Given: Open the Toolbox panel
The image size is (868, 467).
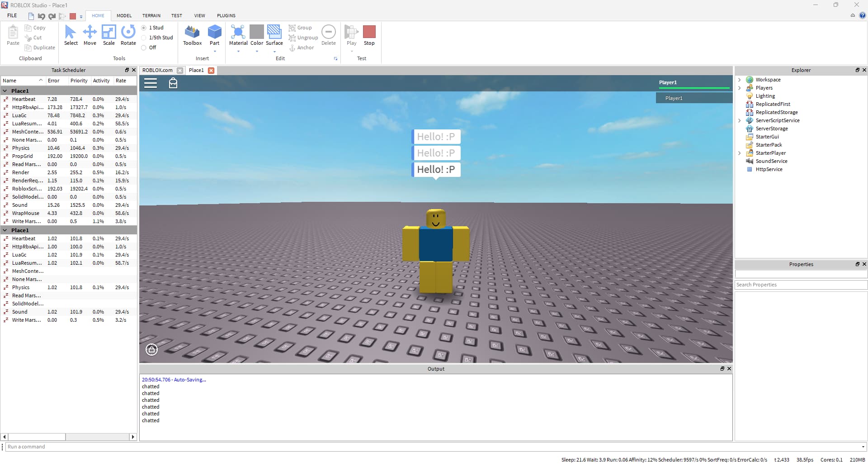Looking at the screenshot, I should [192, 35].
